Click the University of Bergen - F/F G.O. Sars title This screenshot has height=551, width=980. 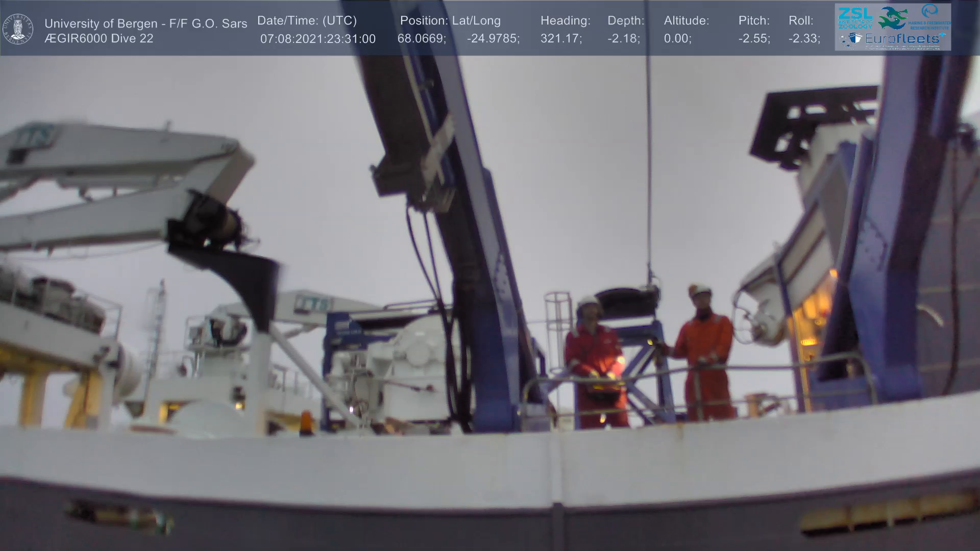[145, 23]
